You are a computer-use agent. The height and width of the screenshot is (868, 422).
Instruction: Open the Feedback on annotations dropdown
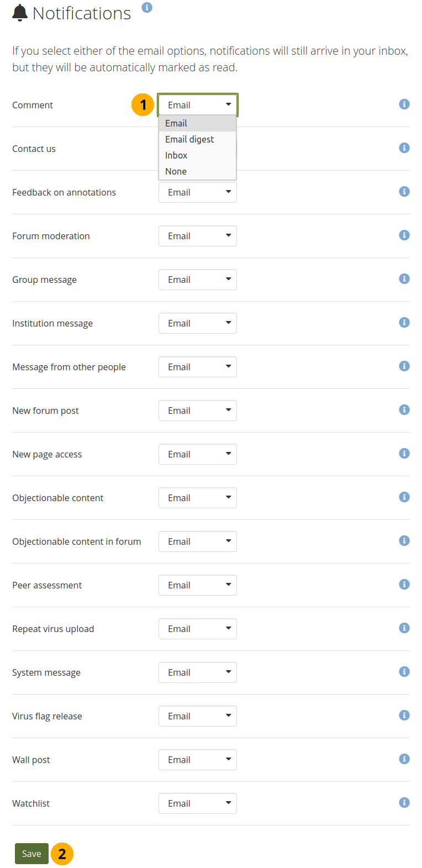[197, 192]
